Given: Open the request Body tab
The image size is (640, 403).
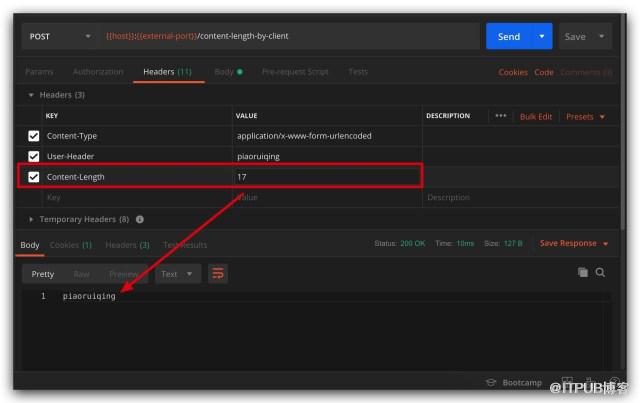Looking at the screenshot, I should coord(228,72).
